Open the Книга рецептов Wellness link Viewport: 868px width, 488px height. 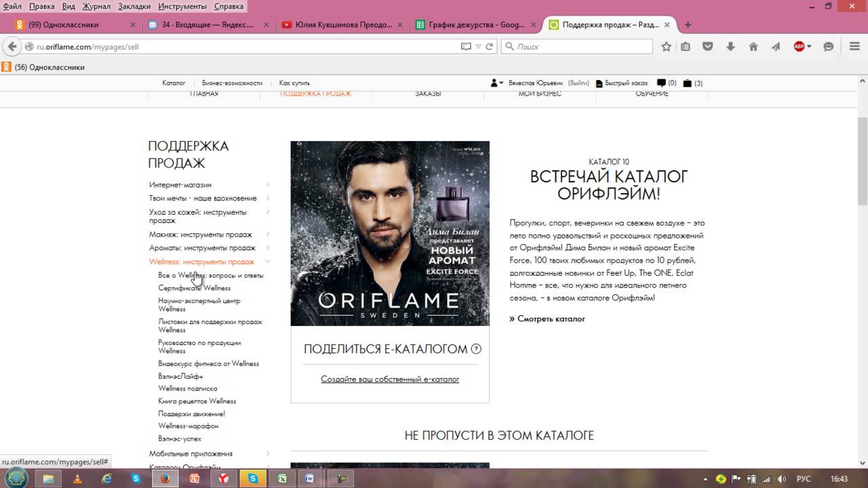(197, 401)
